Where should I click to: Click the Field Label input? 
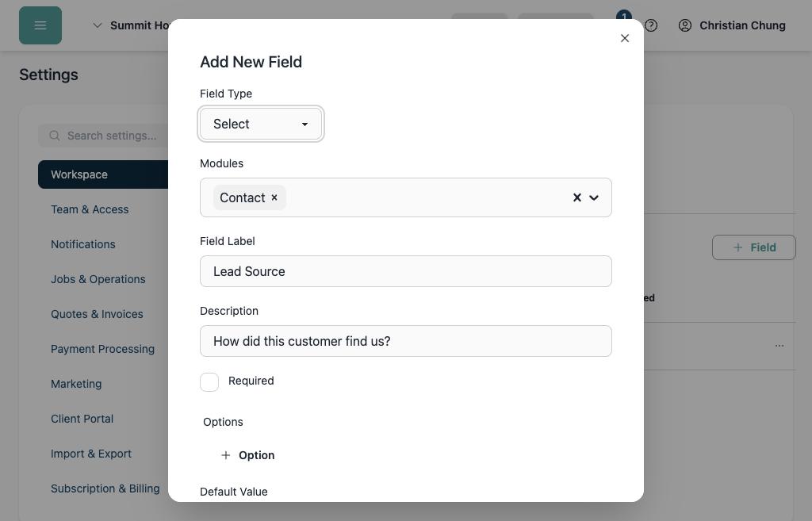pyautogui.click(x=405, y=271)
